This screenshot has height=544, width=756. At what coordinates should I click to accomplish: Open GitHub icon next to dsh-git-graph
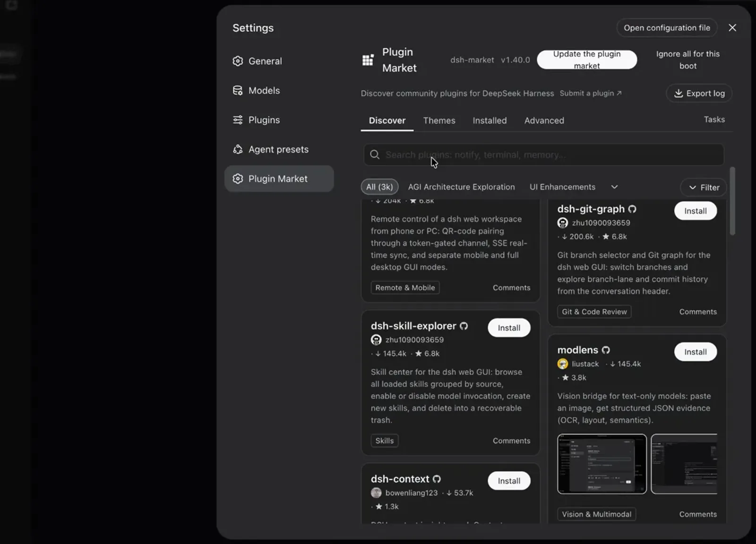click(632, 209)
